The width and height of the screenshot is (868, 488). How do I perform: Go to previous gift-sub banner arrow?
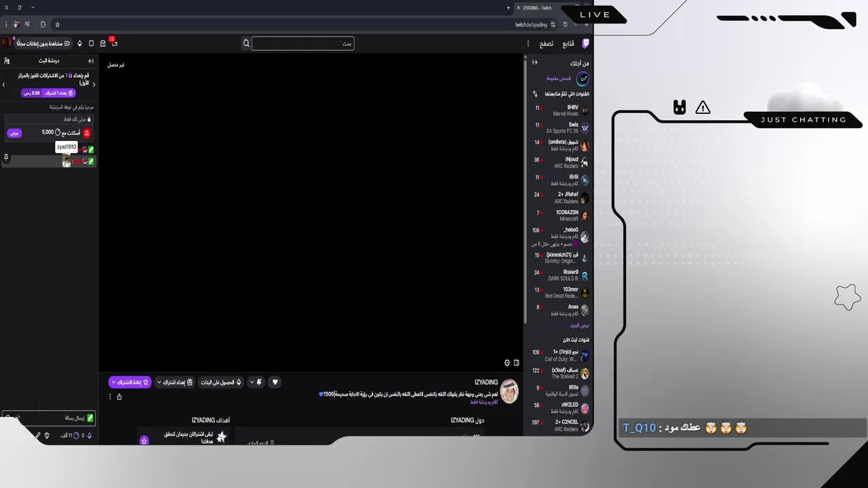[94, 85]
